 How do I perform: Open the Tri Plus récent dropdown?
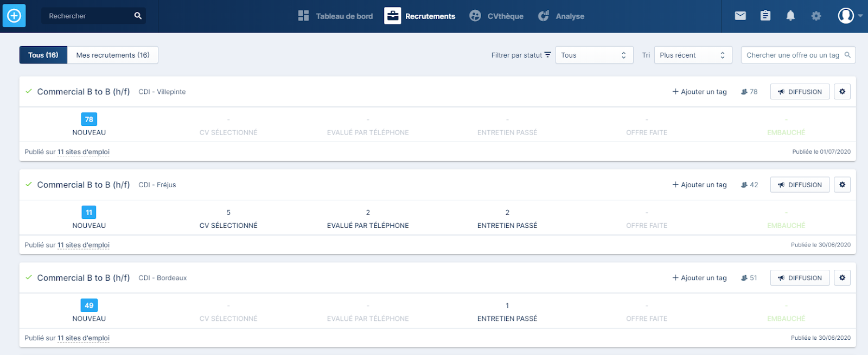click(x=693, y=55)
